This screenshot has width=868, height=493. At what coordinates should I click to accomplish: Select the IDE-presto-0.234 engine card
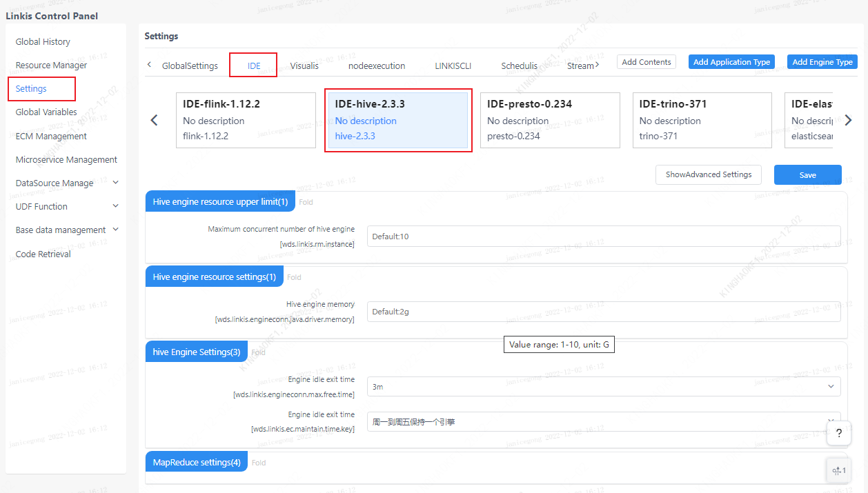tap(550, 120)
